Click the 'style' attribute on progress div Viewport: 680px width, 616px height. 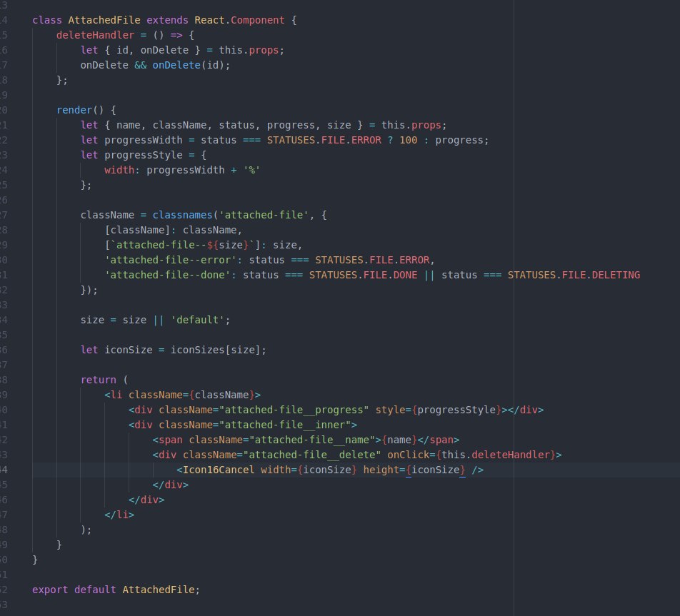390,410
